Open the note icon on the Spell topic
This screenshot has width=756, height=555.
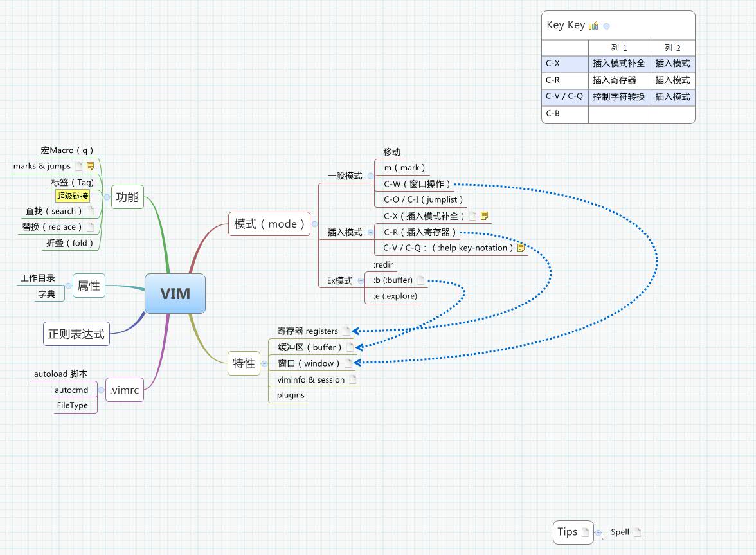pyautogui.click(x=637, y=532)
